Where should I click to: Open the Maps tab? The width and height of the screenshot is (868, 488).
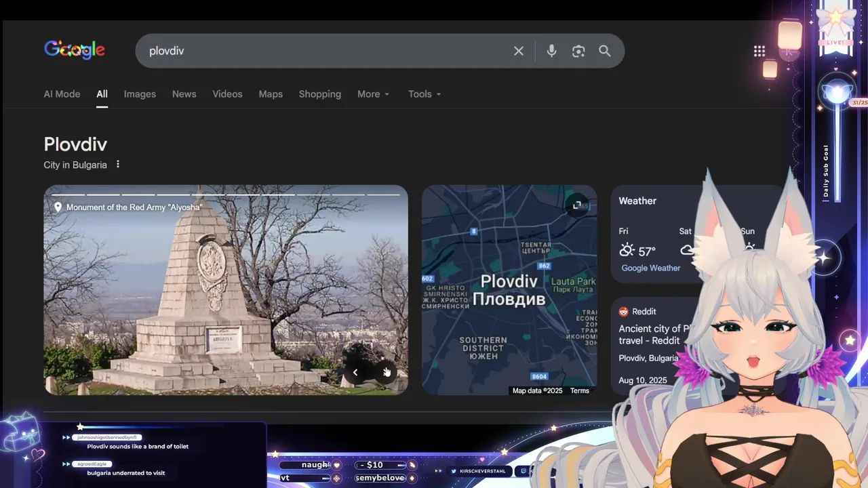[271, 94]
